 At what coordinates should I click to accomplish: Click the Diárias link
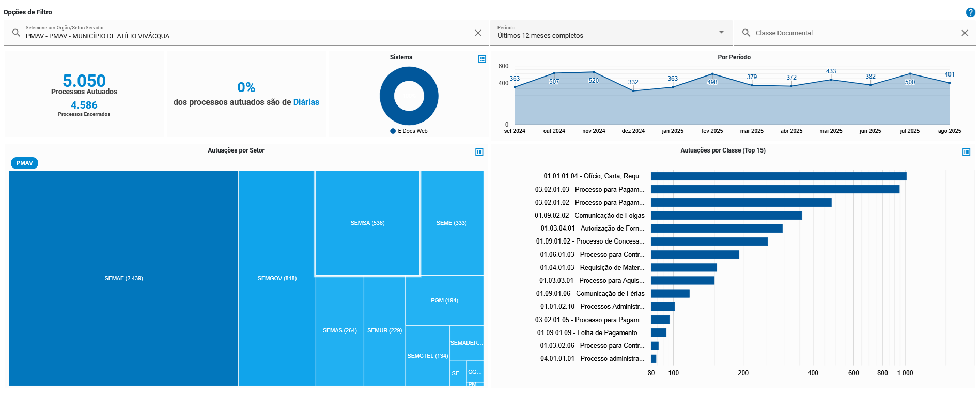(306, 102)
